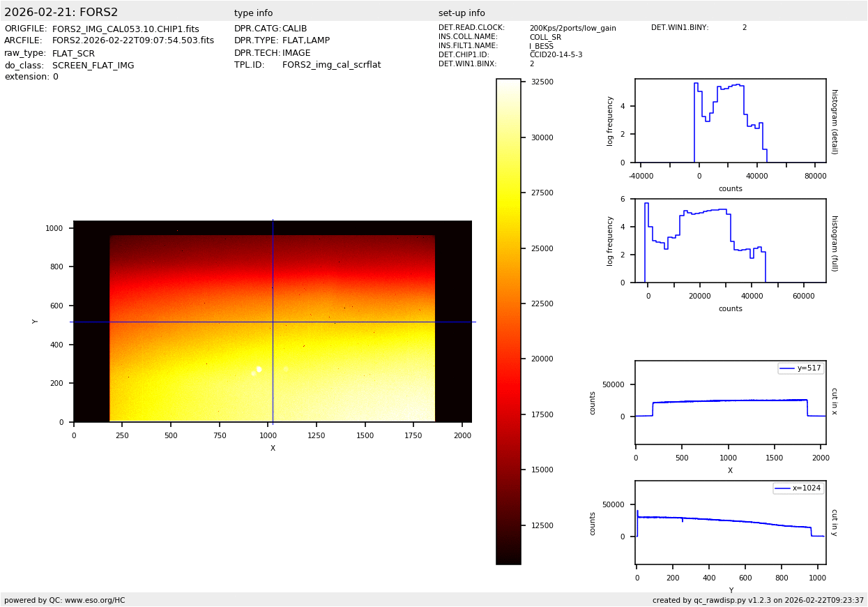Click the page title 2026-02-21: FORS2
The image size is (868, 607).
tap(61, 13)
